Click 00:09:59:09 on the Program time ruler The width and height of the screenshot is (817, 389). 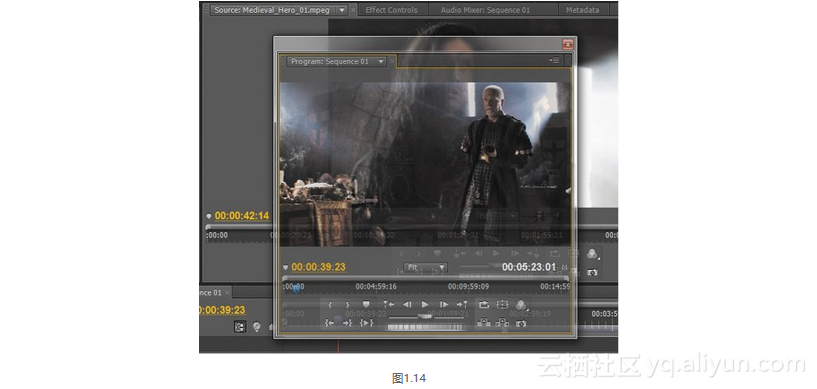pos(468,286)
